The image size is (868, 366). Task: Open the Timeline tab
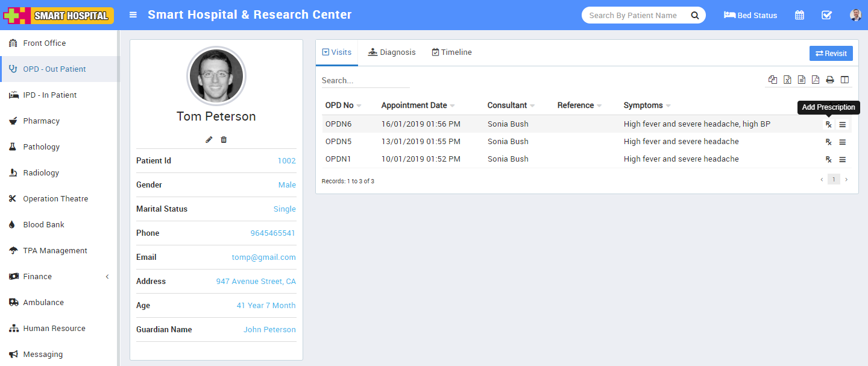pos(451,52)
